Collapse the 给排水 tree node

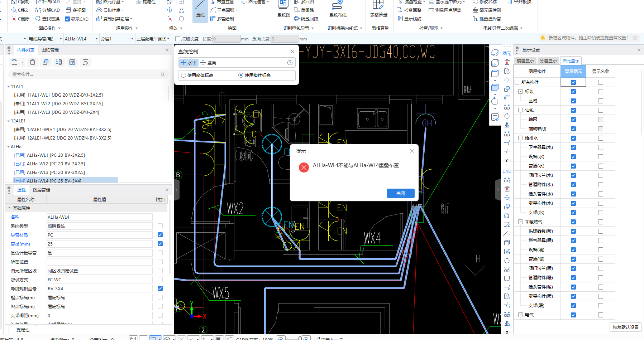point(520,138)
